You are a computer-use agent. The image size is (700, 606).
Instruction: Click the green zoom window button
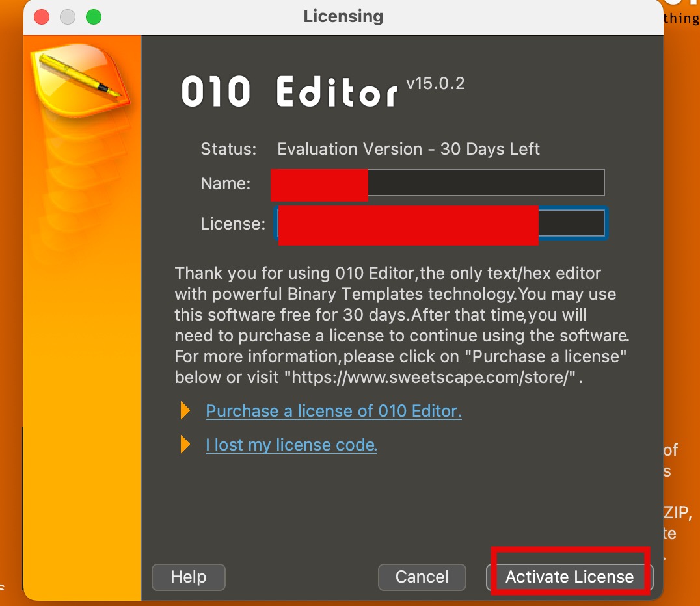(x=94, y=17)
